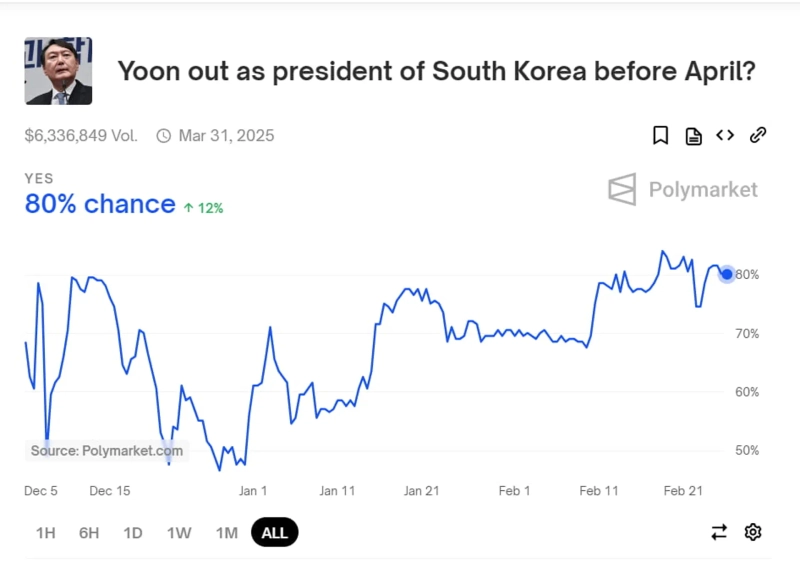Screen dimensions: 800x573
Task: Click the Polymarket logo watermark
Action: click(x=682, y=189)
